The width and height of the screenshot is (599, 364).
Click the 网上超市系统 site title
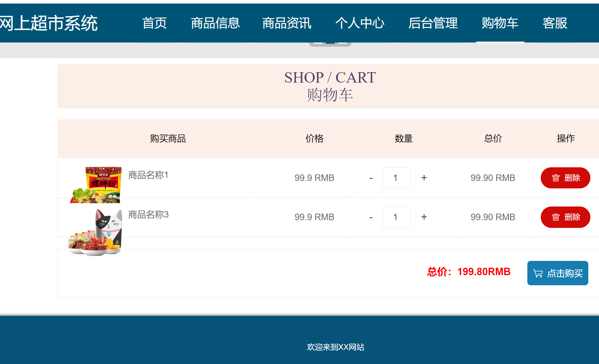pyautogui.click(x=48, y=23)
